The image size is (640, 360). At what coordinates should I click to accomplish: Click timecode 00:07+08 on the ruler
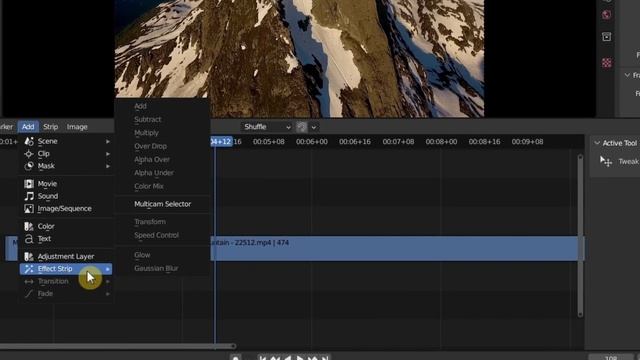pyautogui.click(x=398, y=142)
